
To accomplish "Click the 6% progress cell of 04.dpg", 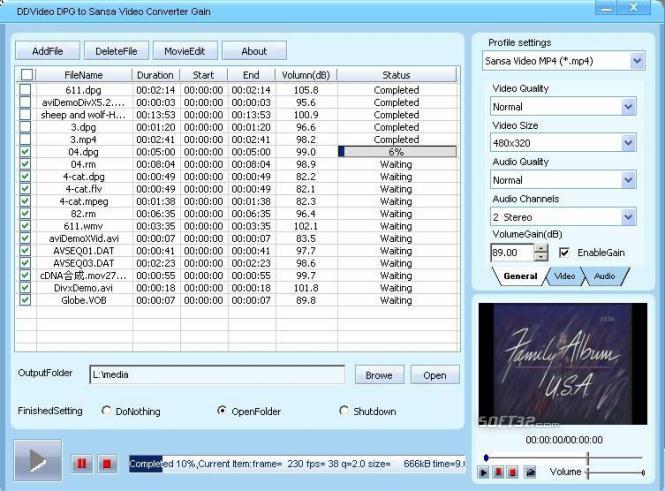I will 397,151.
